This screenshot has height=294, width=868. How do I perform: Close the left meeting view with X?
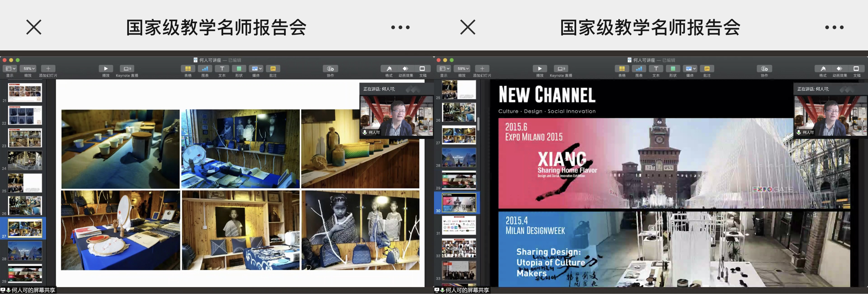(x=34, y=27)
